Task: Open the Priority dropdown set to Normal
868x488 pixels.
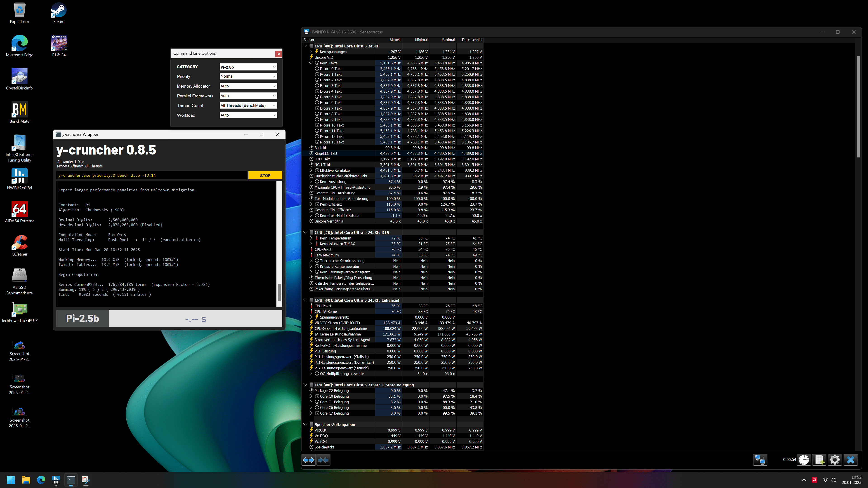Action: [248, 76]
